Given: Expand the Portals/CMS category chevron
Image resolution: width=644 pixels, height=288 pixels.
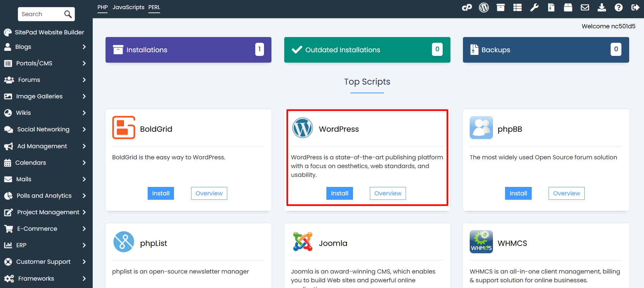Looking at the screenshot, I should pyautogui.click(x=84, y=63).
